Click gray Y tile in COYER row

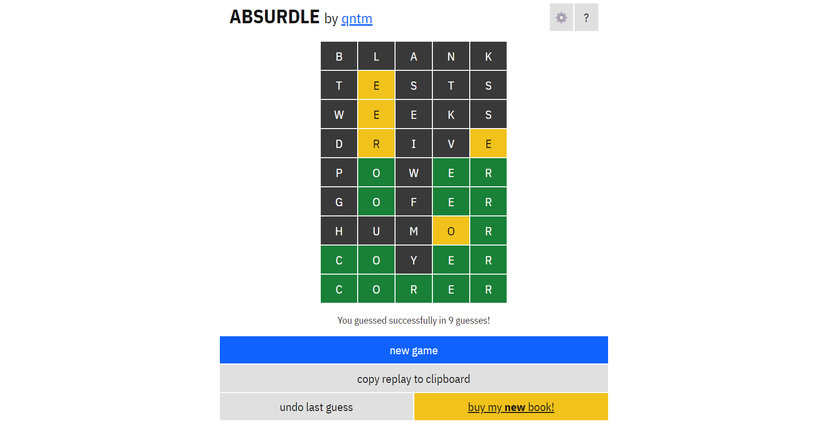413,260
